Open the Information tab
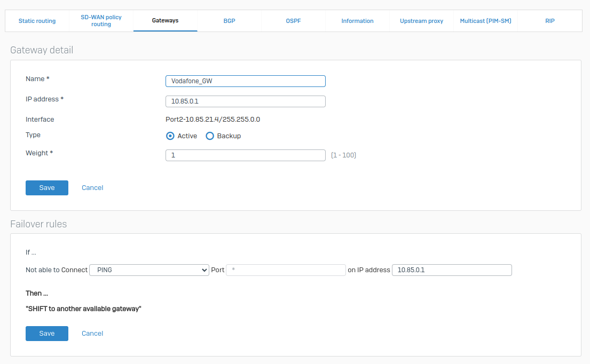 (357, 21)
